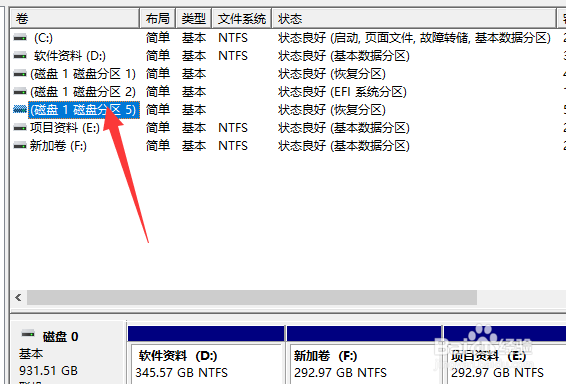
Task: Click the drive icon for 磁盘 1 磁盘分区 1
Action: coord(20,74)
